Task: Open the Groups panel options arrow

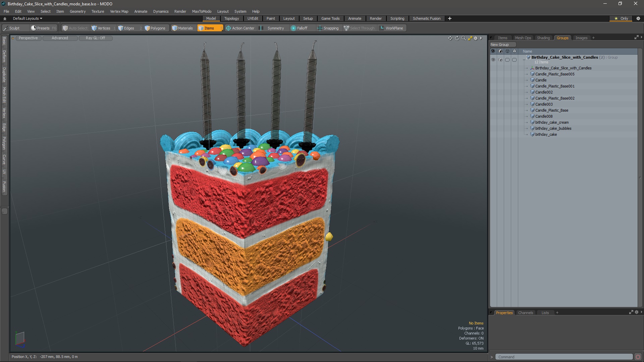Action: [x=641, y=38]
